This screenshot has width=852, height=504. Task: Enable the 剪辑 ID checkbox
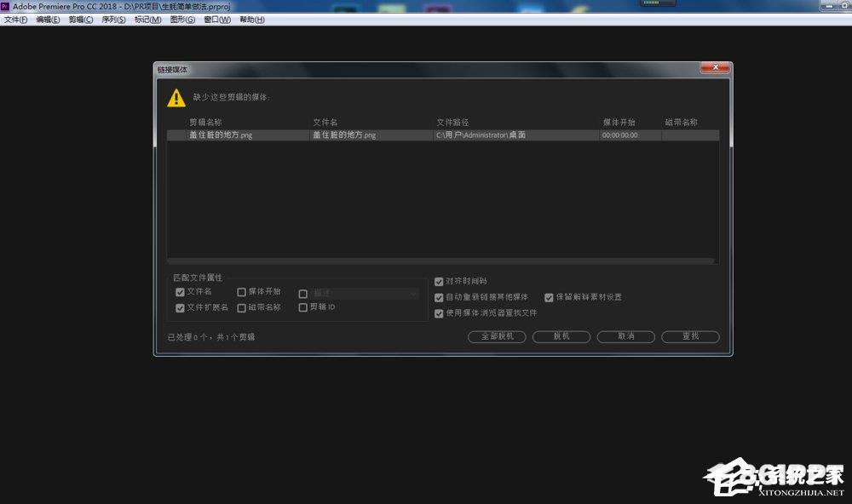pyautogui.click(x=303, y=307)
